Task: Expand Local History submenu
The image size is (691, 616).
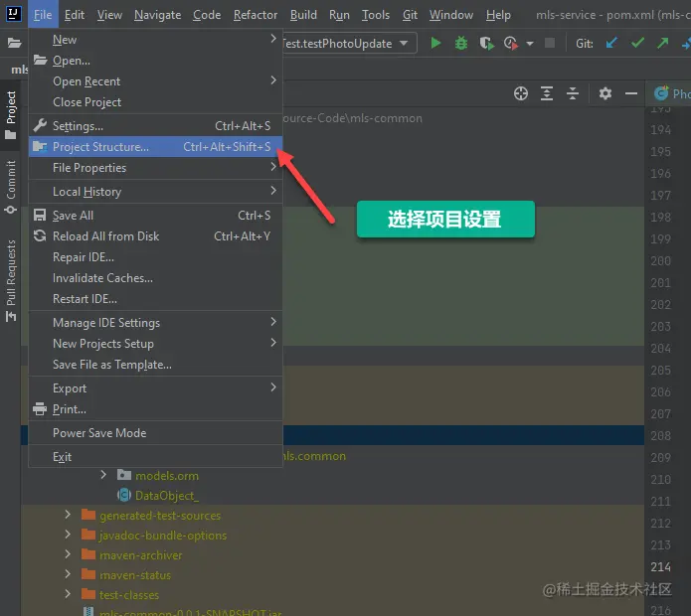Action: coord(155,192)
